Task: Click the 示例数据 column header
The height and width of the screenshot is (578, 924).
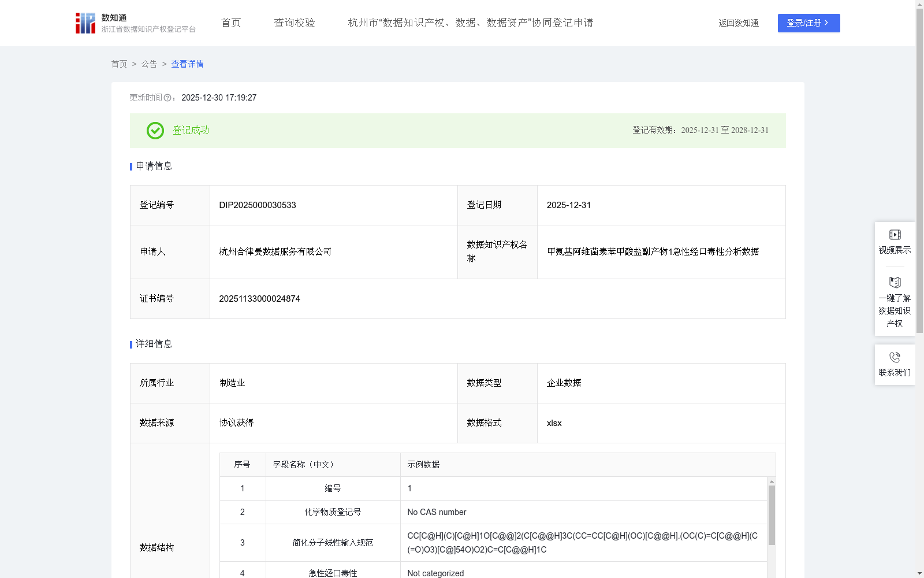Action: [588, 465]
